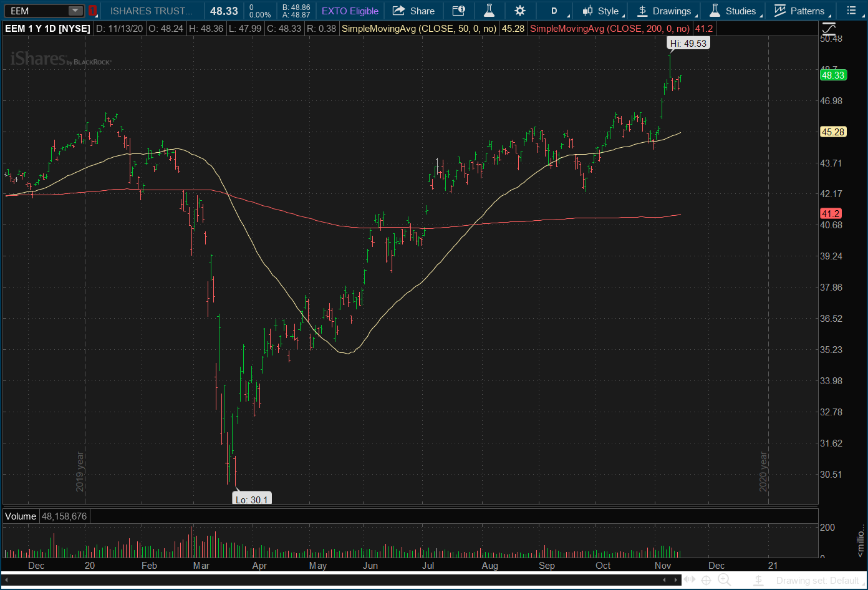Click the Mar label on time axis
The image size is (868, 590).
point(201,566)
